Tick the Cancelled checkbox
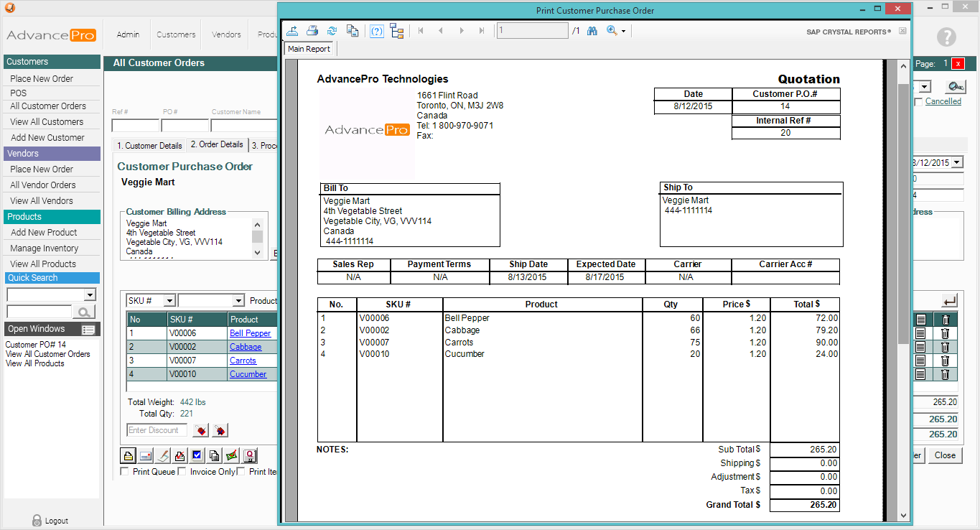This screenshot has height=530, width=980. pyautogui.click(x=918, y=102)
